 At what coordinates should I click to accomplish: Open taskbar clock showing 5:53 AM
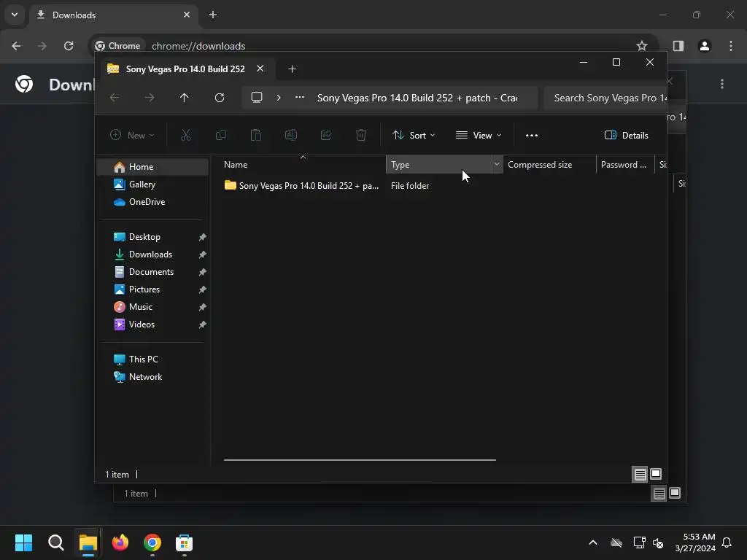click(695, 542)
